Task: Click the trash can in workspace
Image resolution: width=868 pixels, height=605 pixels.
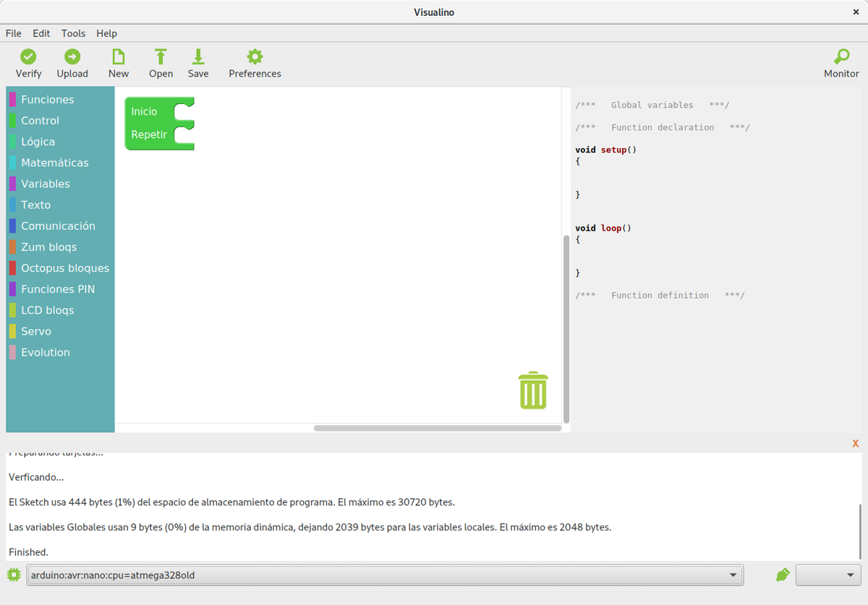Action: click(533, 390)
